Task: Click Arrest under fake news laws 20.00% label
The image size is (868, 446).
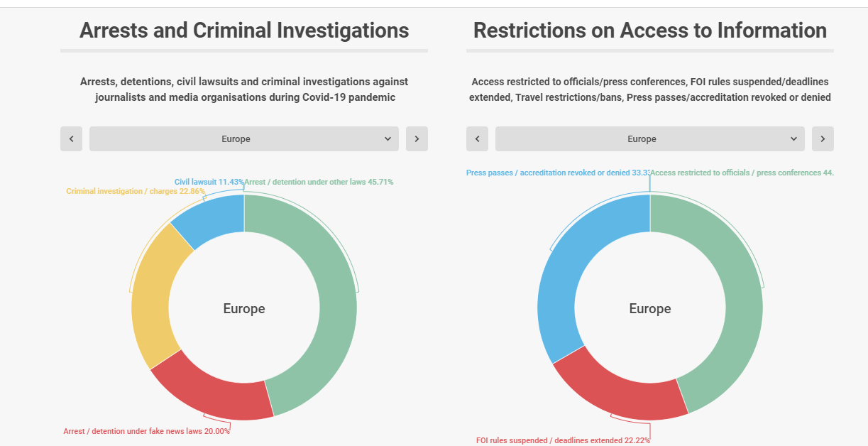Action: [146, 431]
